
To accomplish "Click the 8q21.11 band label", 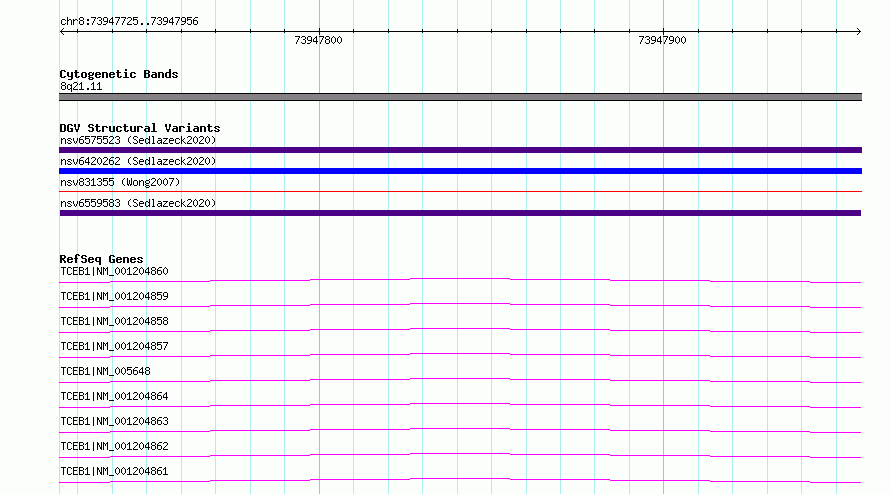I will 81,86.
